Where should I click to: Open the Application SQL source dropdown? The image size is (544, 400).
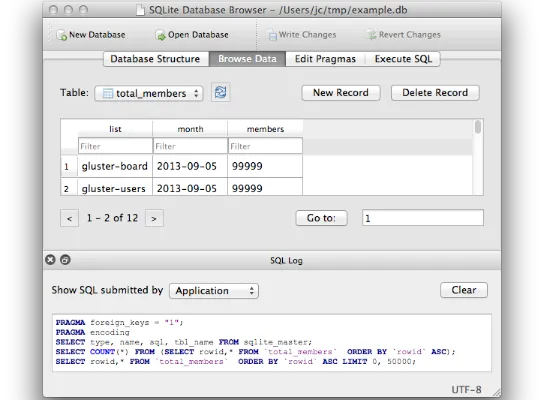point(214,291)
